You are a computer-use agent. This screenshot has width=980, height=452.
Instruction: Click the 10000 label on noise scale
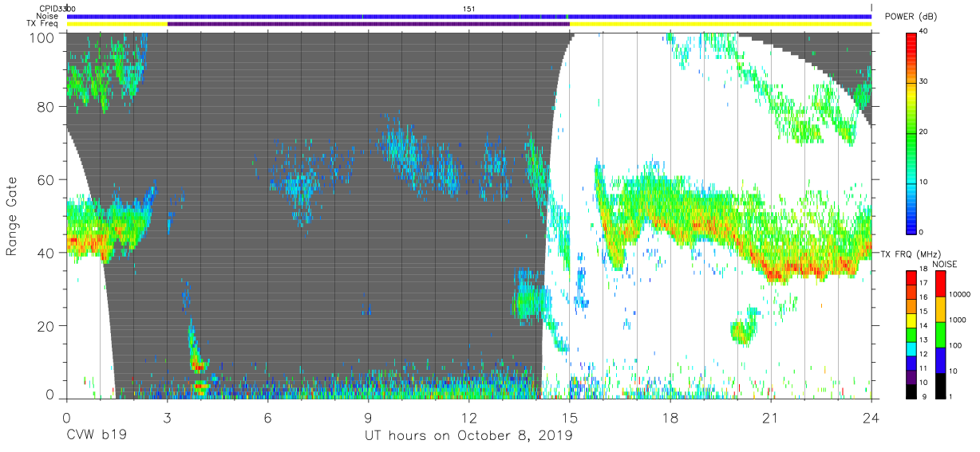point(962,295)
